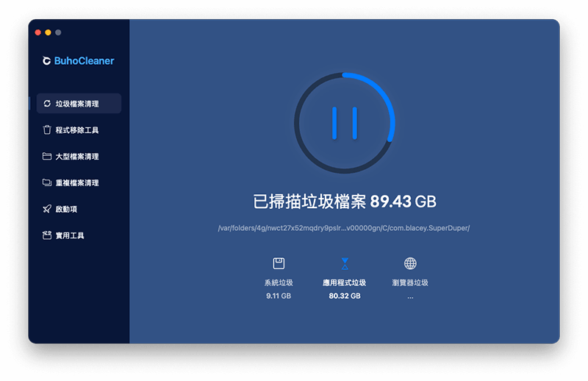Click the 瀏覽器垃圾 globe icon
The height and width of the screenshot is (381, 588).
coord(410,263)
